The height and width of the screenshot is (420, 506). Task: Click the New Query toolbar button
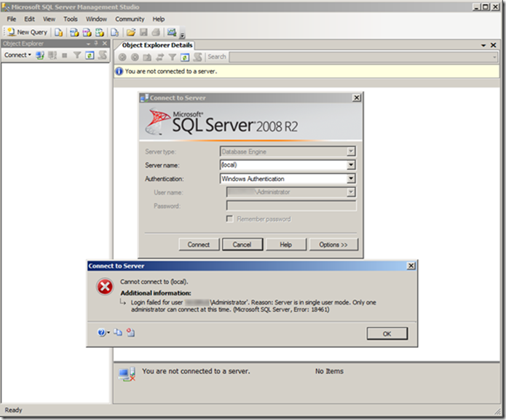[x=28, y=32]
